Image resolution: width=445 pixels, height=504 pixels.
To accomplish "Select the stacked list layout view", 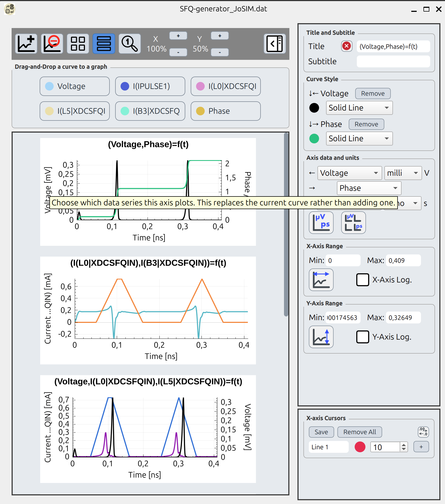I will (x=104, y=44).
